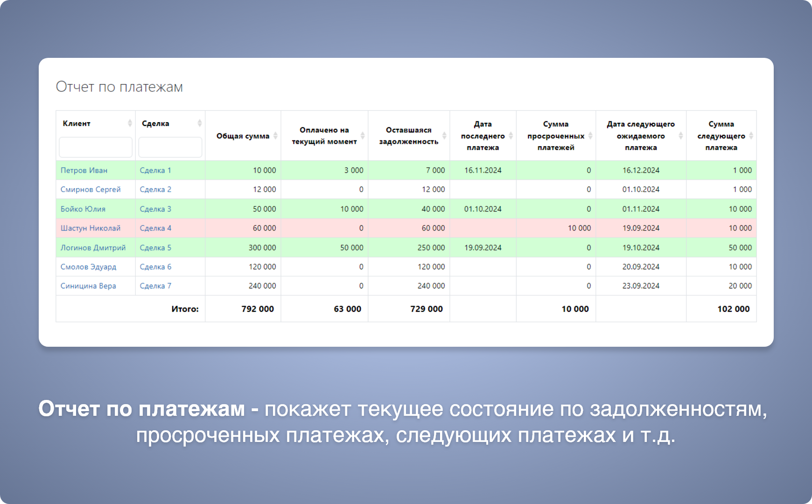Open client Логинов Дмитрий link

[x=93, y=248]
